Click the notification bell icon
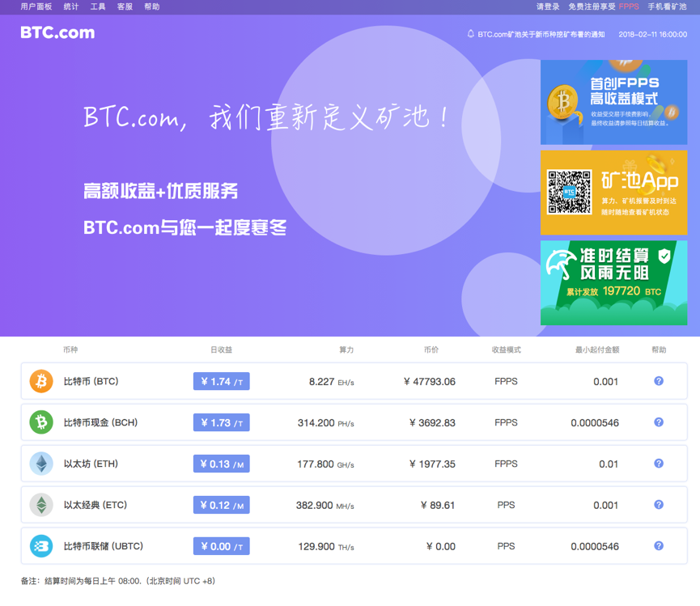 point(470,34)
